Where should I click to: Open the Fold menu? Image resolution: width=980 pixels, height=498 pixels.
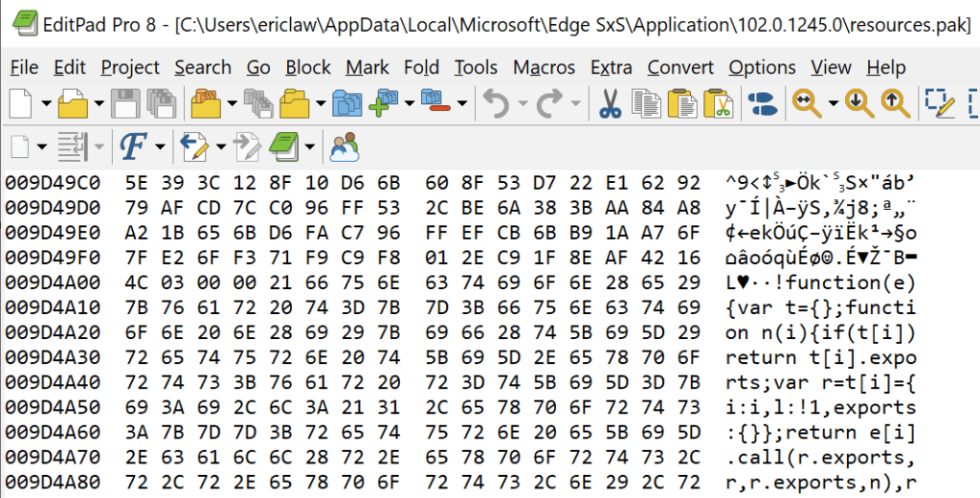click(x=421, y=67)
